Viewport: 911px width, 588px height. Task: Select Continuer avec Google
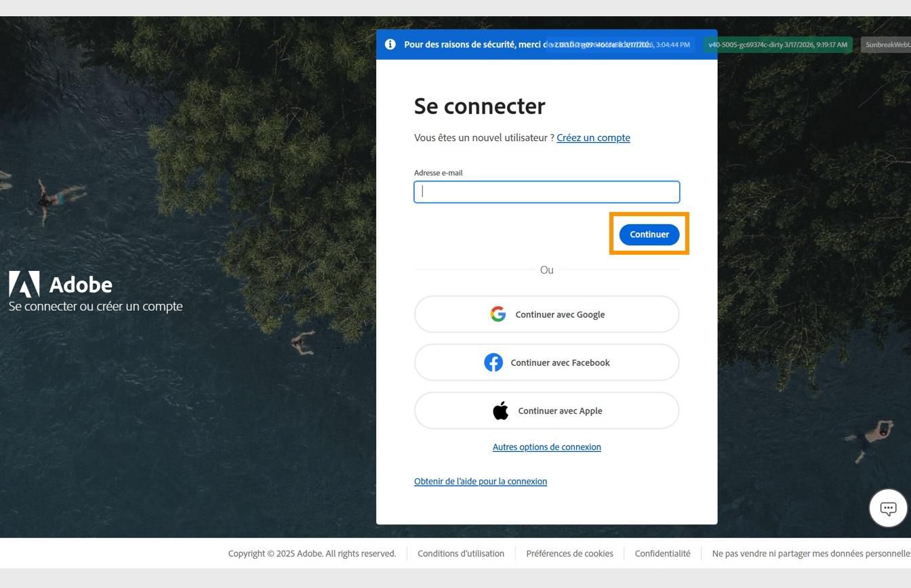coord(546,314)
